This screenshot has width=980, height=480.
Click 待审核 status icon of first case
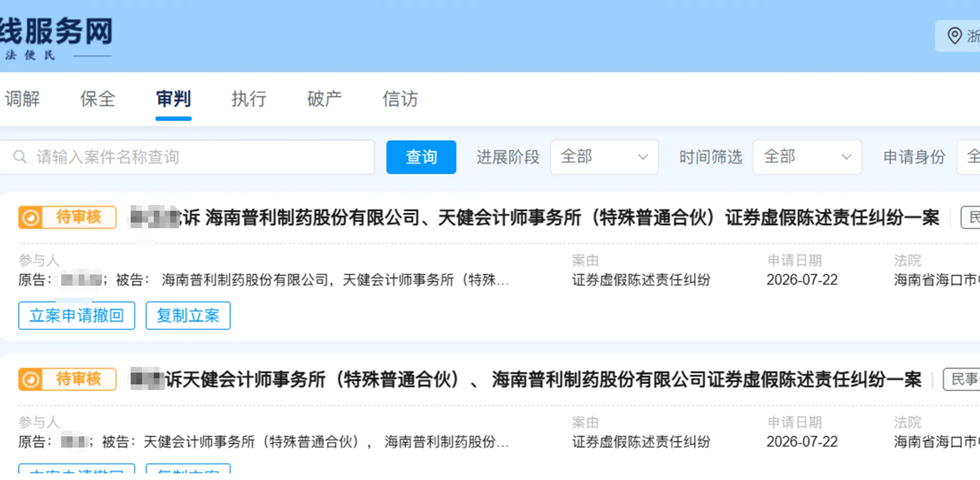31,217
